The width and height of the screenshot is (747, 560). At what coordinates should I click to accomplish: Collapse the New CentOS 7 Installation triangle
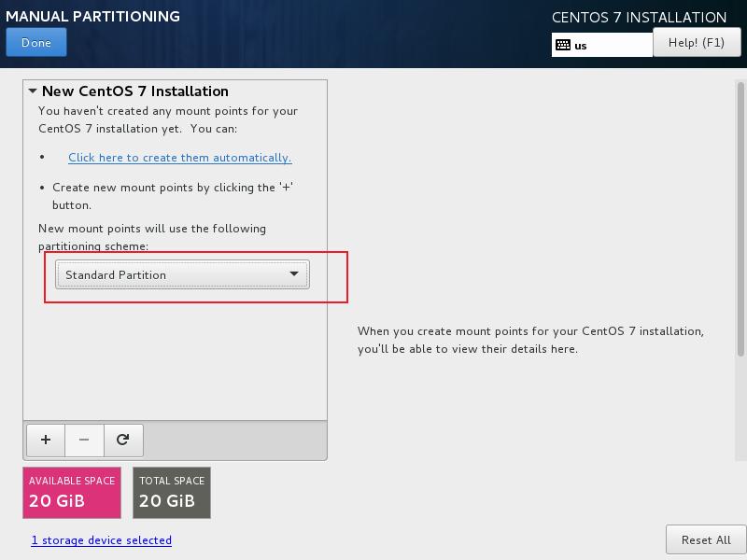click(x=33, y=91)
